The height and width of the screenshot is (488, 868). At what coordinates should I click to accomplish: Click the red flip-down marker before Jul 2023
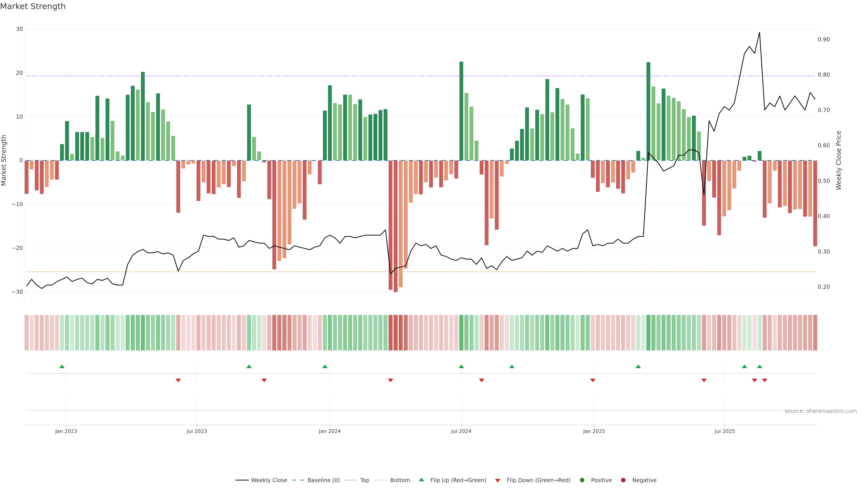coord(178,380)
